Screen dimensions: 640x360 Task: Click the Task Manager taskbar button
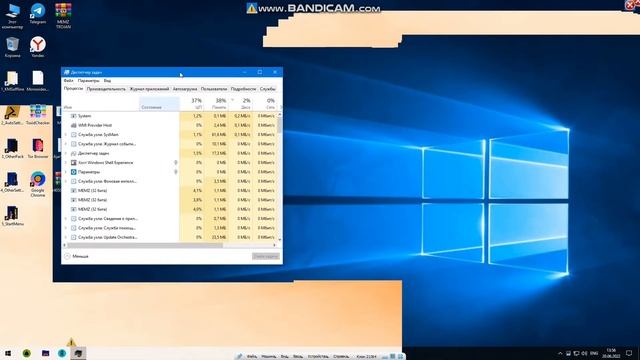click(x=78, y=353)
